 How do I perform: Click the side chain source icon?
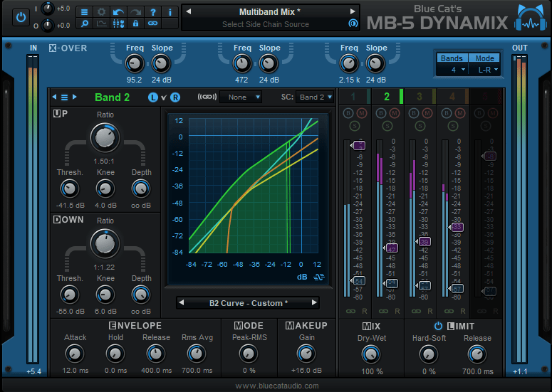coord(352,23)
